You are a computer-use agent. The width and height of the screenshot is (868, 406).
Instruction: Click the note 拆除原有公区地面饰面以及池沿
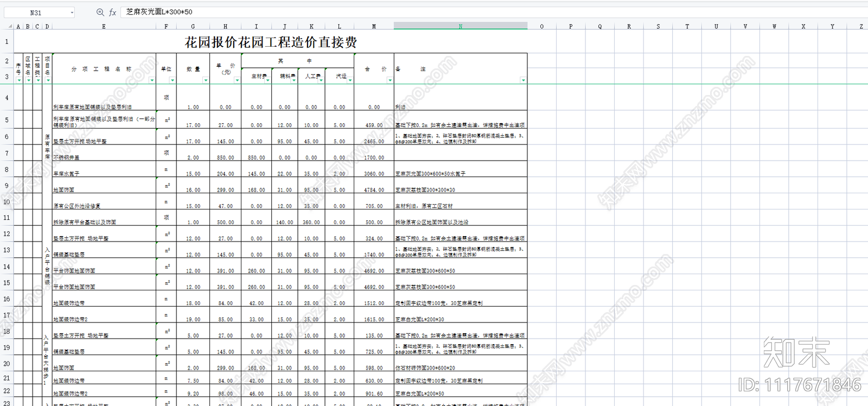pos(432,223)
